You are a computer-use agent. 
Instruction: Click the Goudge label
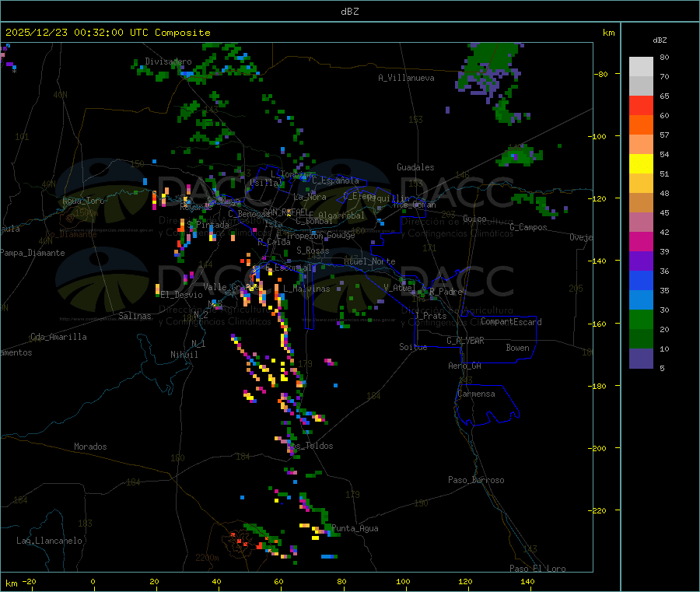tap(341, 235)
